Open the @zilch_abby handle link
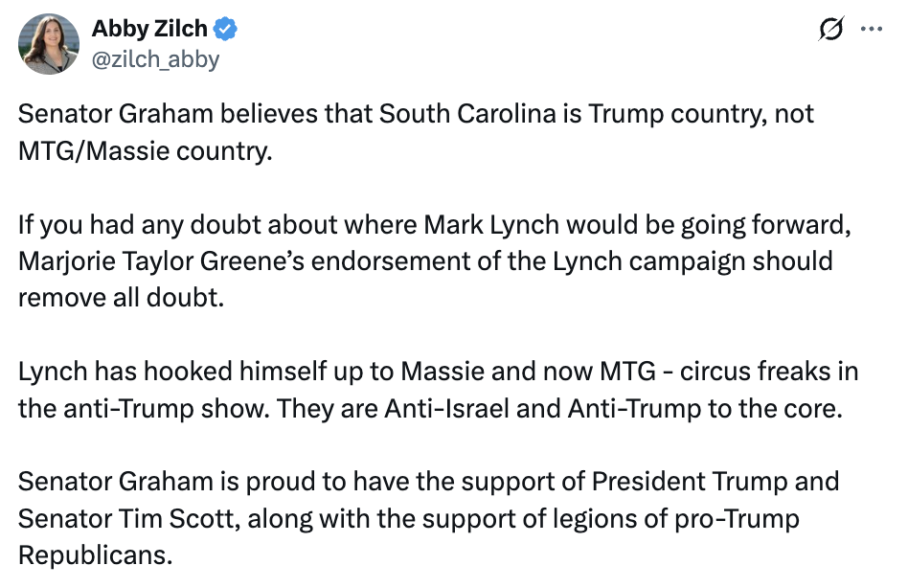908x588 pixels. pyautogui.click(x=156, y=59)
